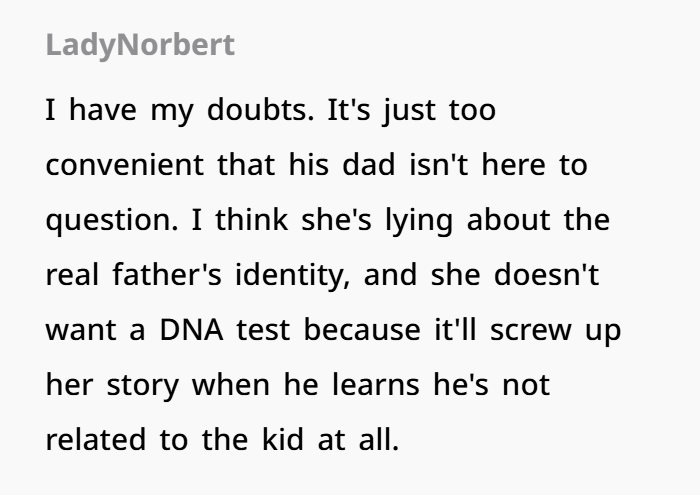This screenshot has width=700, height=495.
Task: Click the word "lying" in the comment
Action: 419,221
